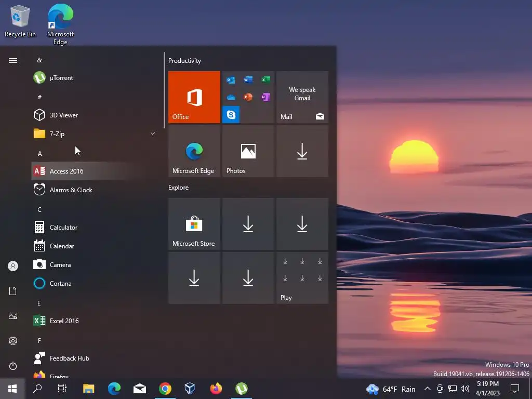Screen dimensions: 532x399
Task: Open the Microsoft Store tile
Action: pyautogui.click(x=194, y=224)
